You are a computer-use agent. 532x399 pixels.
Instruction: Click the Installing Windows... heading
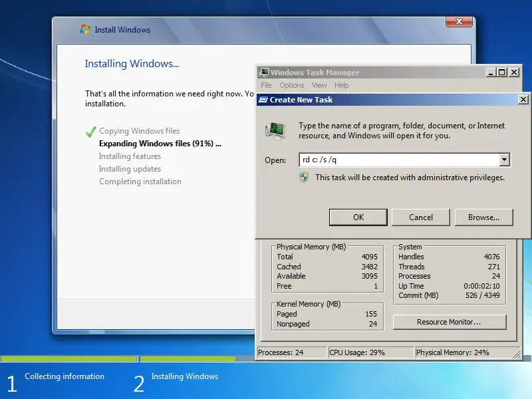click(132, 63)
